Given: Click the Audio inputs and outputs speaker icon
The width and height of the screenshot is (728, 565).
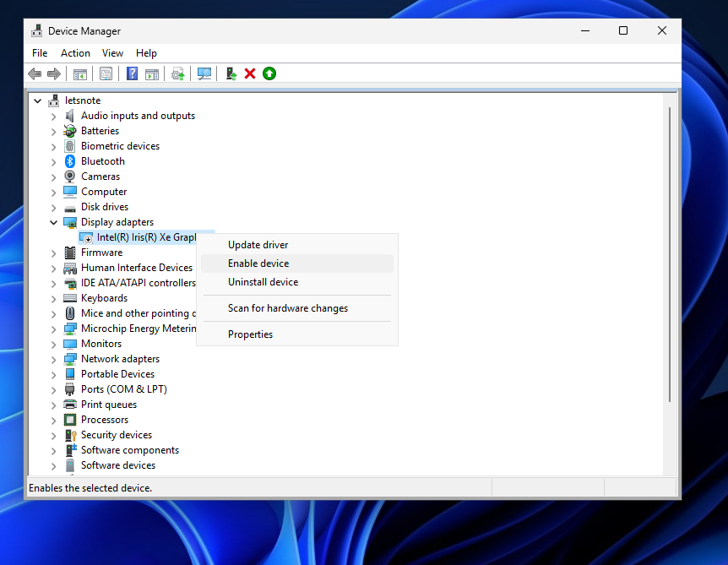Looking at the screenshot, I should [69, 116].
